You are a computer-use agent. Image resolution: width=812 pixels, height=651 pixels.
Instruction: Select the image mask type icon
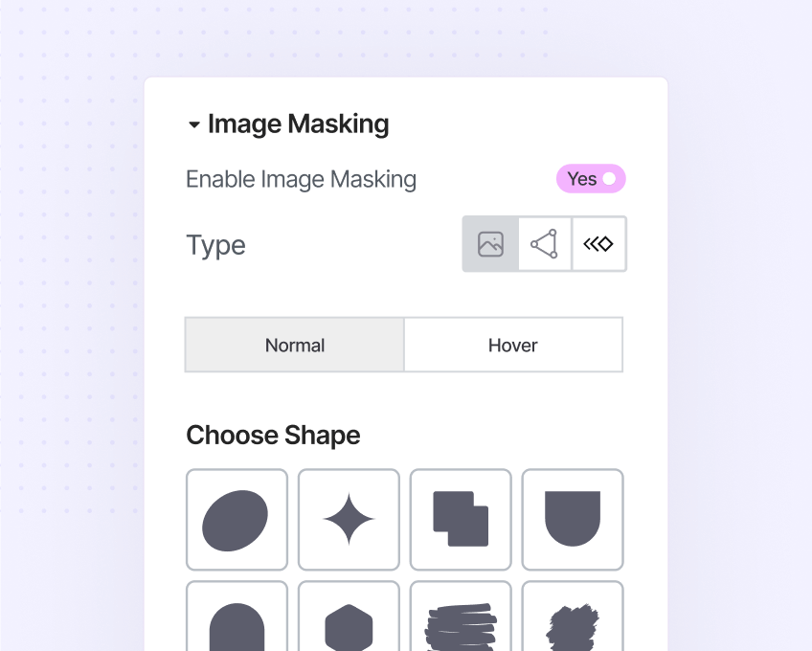point(490,244)
